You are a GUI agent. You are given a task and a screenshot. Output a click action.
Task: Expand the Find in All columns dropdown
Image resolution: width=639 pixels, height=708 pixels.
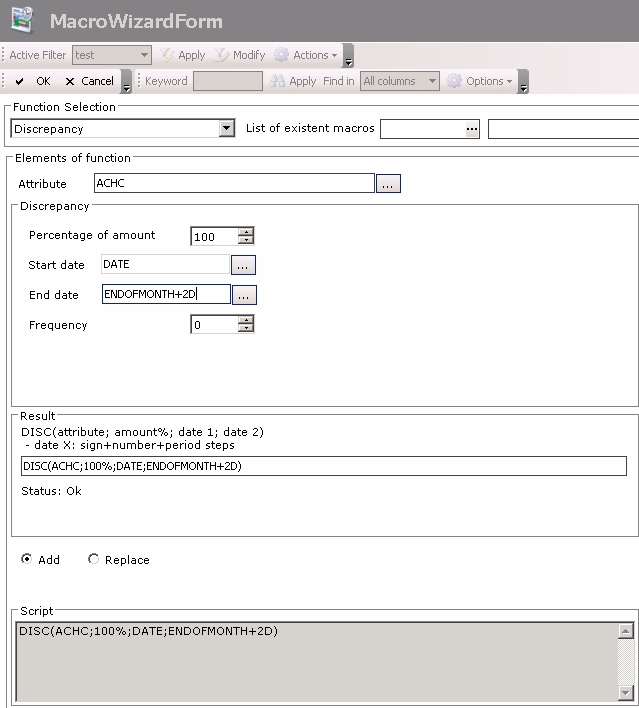coord(432,81)
